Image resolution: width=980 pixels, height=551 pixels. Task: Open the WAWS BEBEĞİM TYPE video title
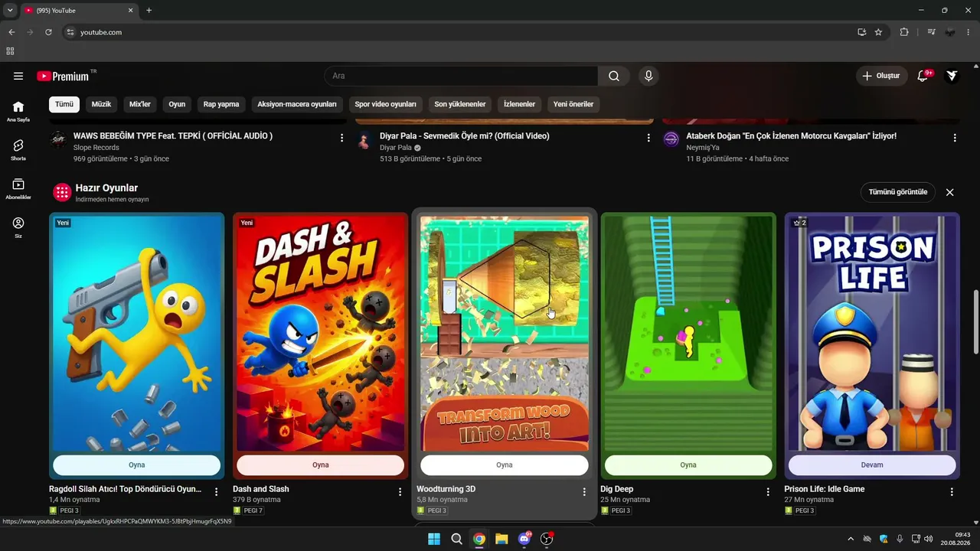coord(173,136)
